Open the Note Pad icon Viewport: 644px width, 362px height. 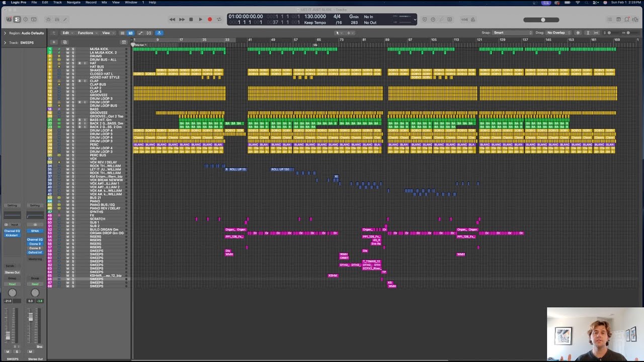tap(618, 20)
